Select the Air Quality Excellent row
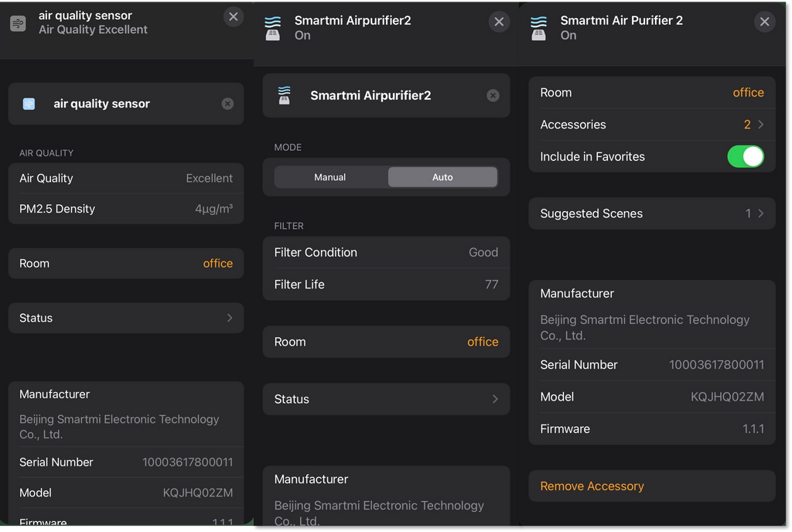This screenshot has width=792, height=532. click(x=126, y=178)
